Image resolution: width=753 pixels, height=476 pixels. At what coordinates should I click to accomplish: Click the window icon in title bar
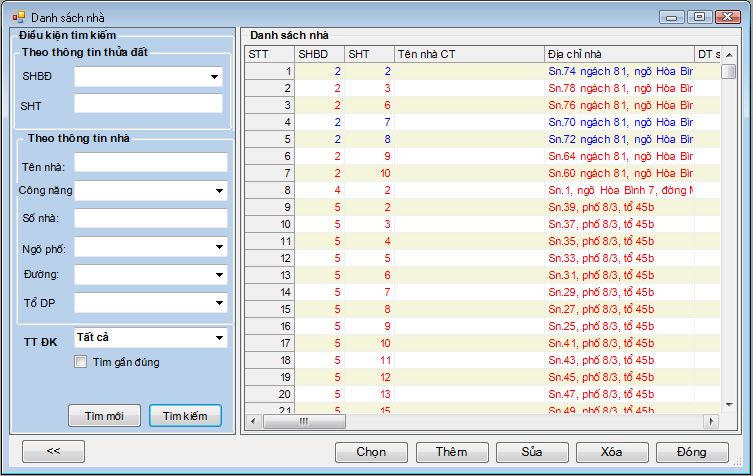[x=18, y=18]
